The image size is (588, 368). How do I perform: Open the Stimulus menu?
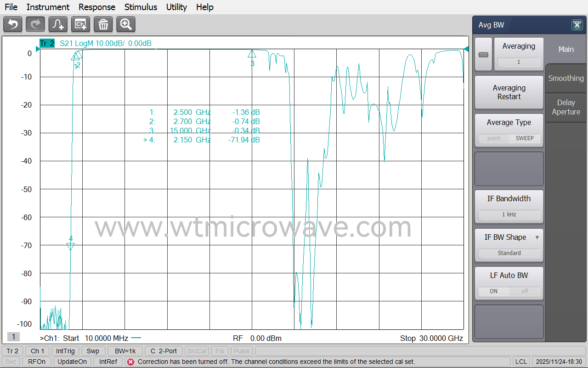tap(141, 7)
